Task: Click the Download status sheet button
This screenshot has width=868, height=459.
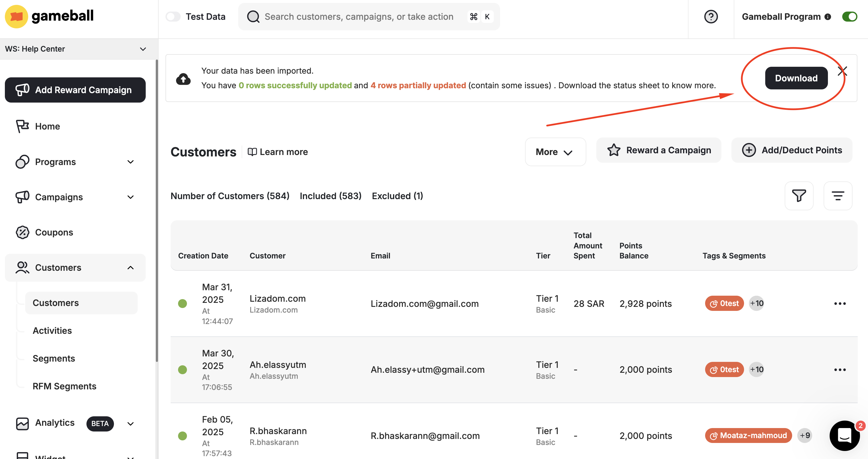Action: (796, 78)
